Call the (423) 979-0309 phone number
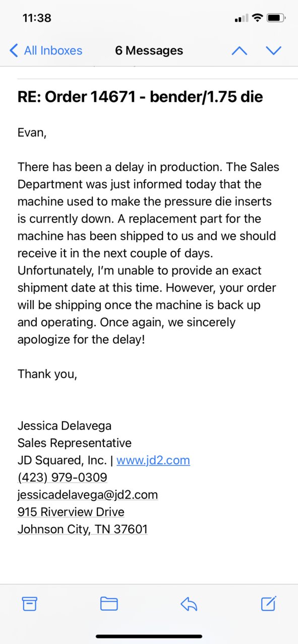 coord(63,477)
